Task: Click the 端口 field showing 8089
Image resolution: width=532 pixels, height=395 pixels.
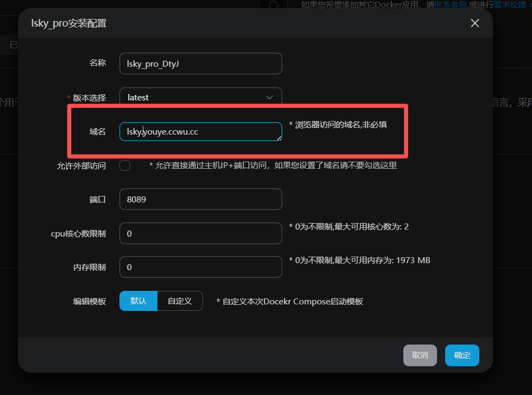Action: [x=200, y=199]
